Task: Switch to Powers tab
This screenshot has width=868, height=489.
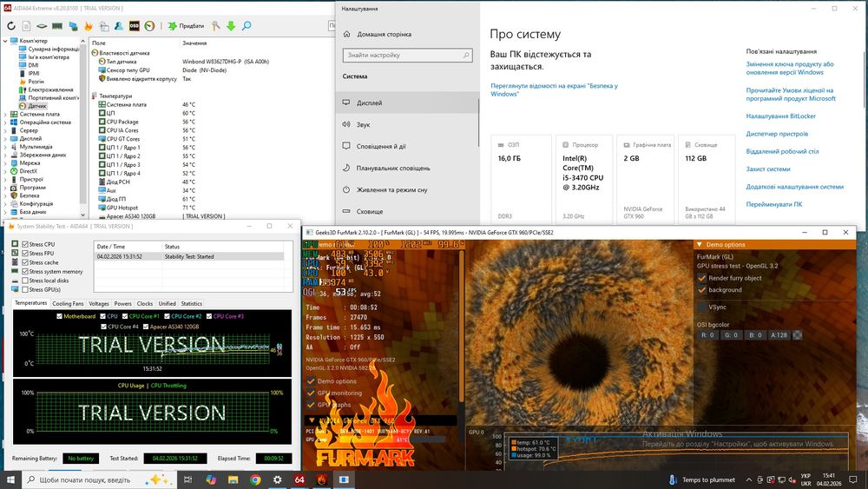Action: [122, 303]
